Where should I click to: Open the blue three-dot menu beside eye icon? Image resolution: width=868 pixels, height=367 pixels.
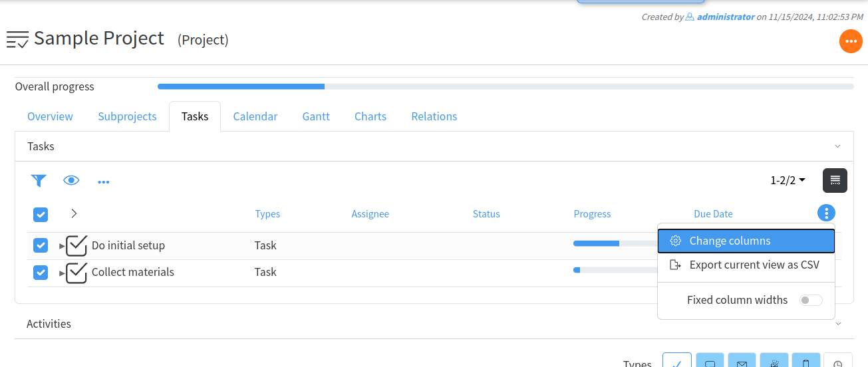[x=103, y=182]
